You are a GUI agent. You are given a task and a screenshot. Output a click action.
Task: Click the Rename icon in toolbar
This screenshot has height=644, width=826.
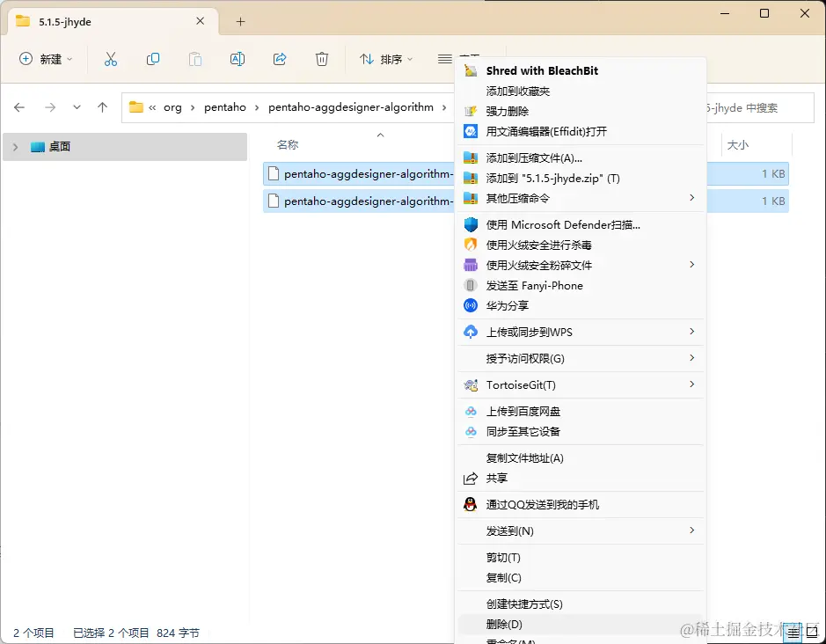237,59
